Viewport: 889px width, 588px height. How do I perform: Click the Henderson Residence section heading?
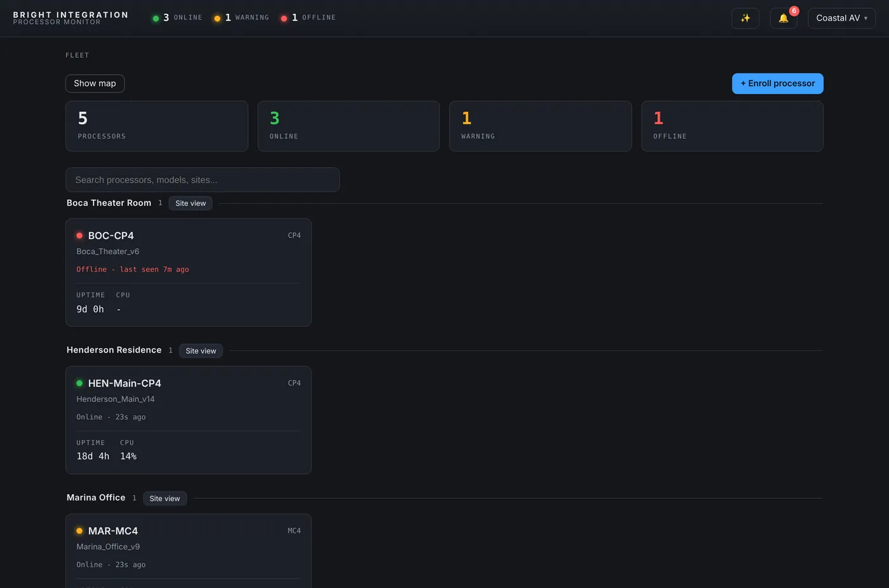[x=114, y=351]
